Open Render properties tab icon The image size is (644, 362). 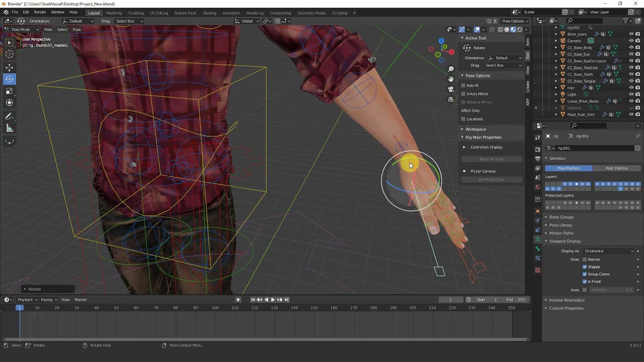[538, 149]
